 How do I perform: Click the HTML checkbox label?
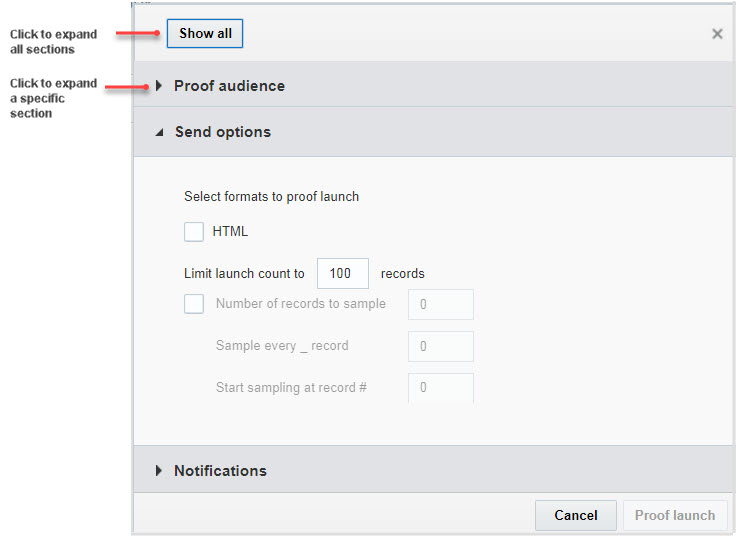(x=230, y=231)
